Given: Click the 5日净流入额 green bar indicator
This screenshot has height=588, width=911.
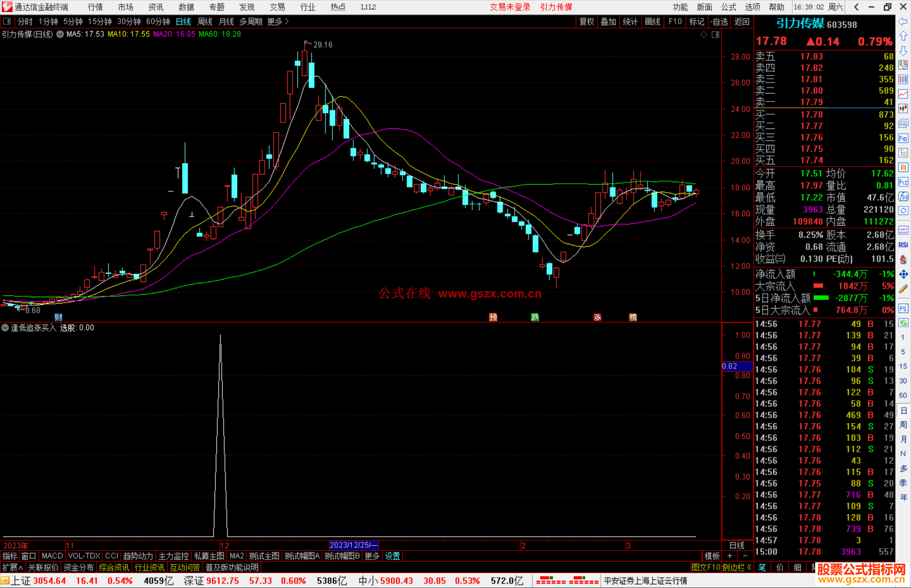Looking at the screenshot, I should pos(820,298).
